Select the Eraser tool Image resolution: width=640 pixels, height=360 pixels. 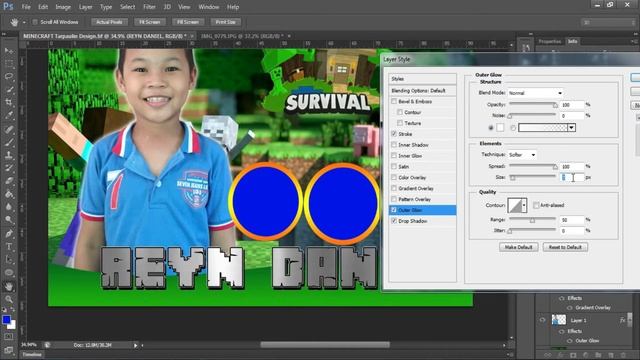coord(9,181)
